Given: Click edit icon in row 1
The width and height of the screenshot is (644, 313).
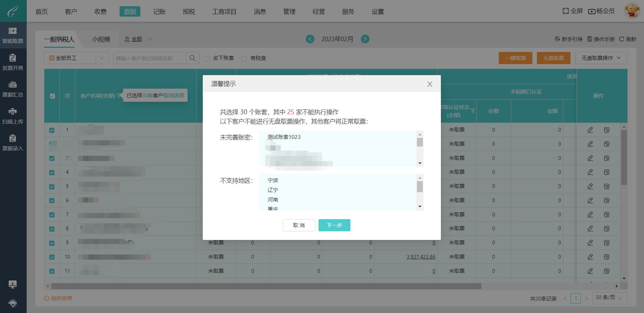Looking at the screenshot, I should click(x=590, y=130).
